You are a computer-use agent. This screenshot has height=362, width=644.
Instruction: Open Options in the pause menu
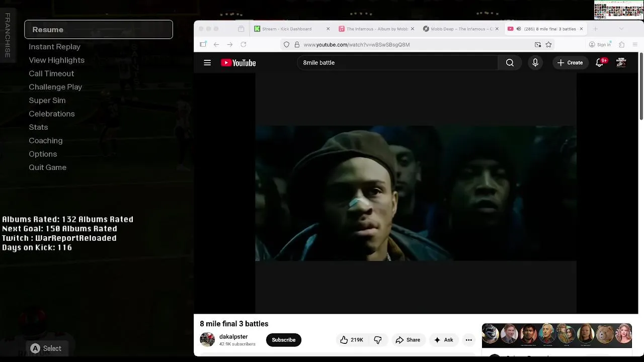43,154
